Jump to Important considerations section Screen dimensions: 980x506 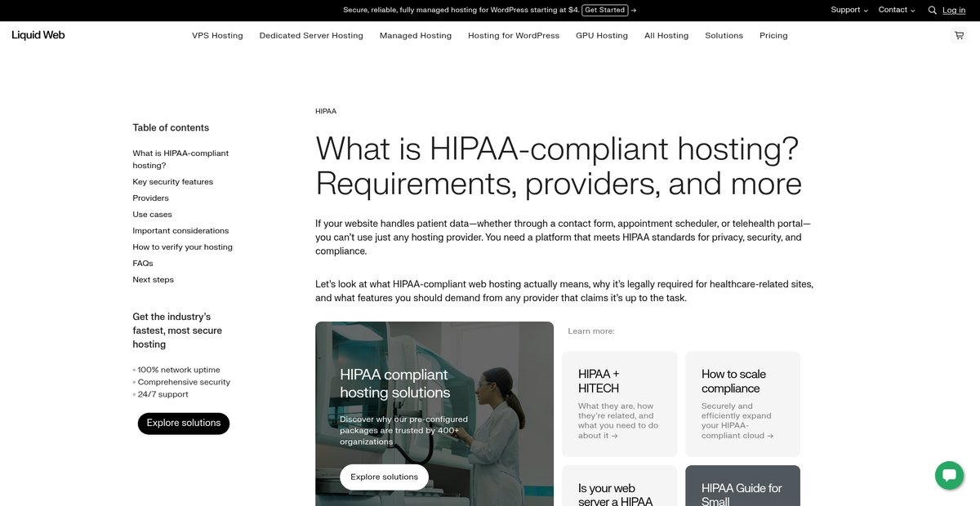[x=180, y=231]
